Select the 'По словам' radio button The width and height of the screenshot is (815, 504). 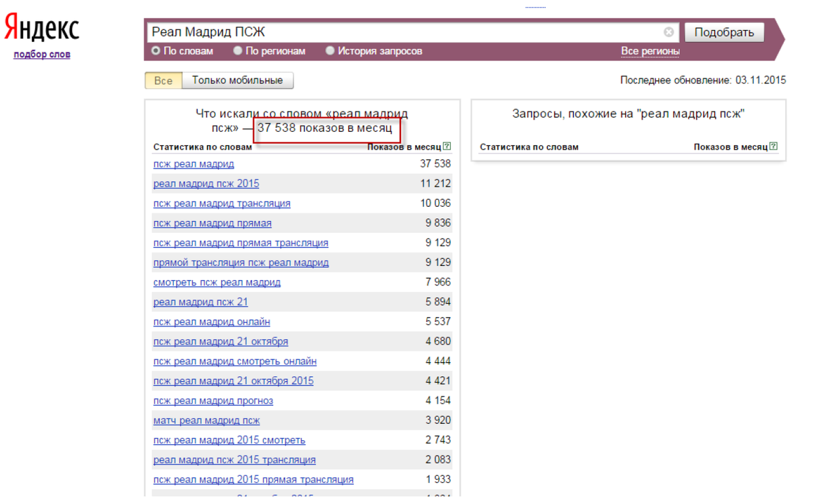(156, 51)
